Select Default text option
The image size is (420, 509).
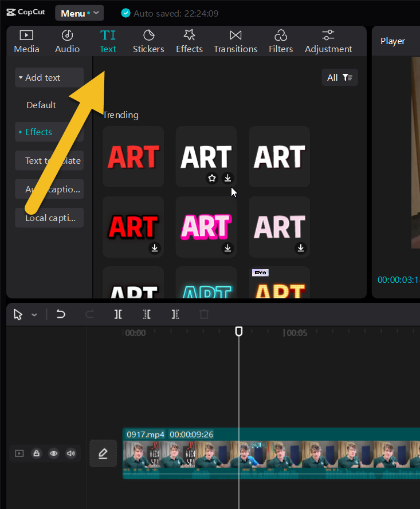point(41,105)
